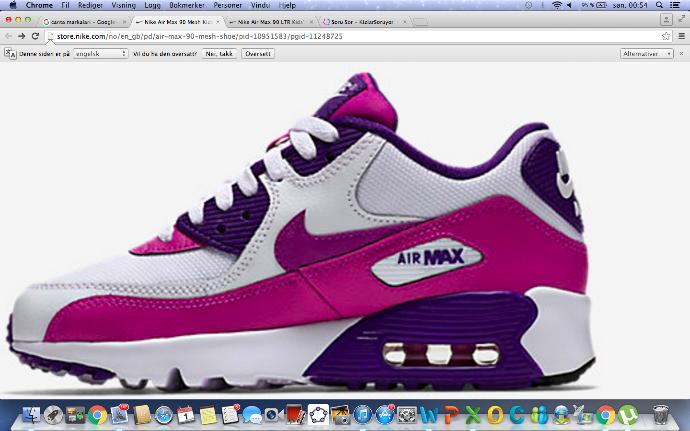Enter full screen using the window's arrow button
Screen dimensions: 690x431
(682, 19)
